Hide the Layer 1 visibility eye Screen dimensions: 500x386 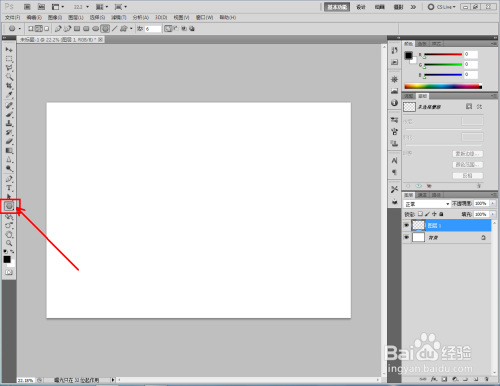pyautogui.click(x=406, y=225)
